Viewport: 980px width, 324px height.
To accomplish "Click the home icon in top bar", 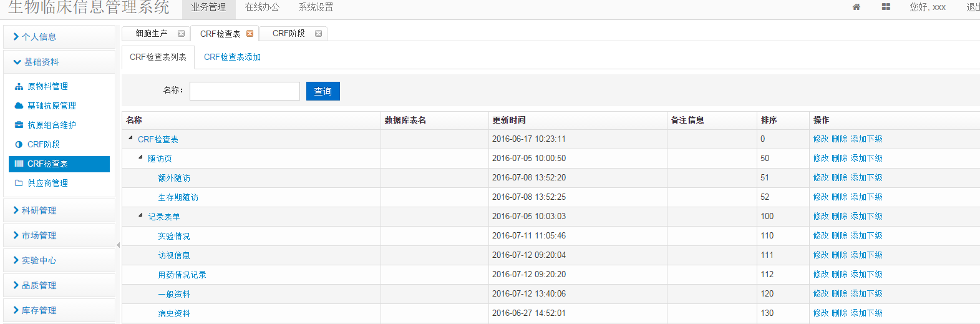I will (x=856, y=7).
